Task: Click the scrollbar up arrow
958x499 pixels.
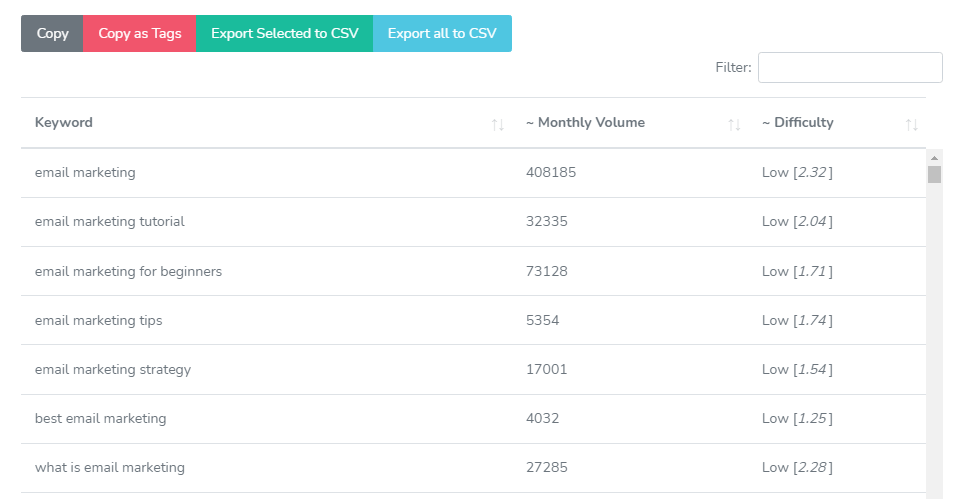Action: [x=935, y=158]
